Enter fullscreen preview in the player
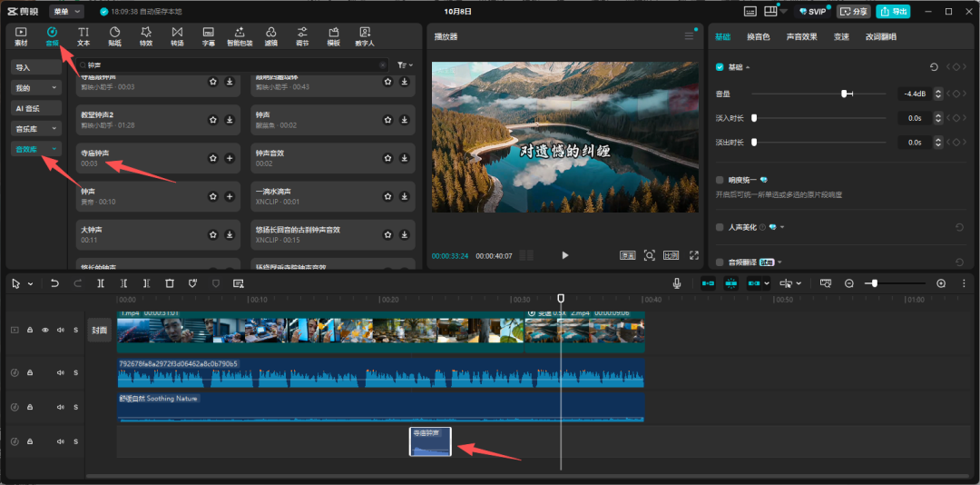 point(694,255)
